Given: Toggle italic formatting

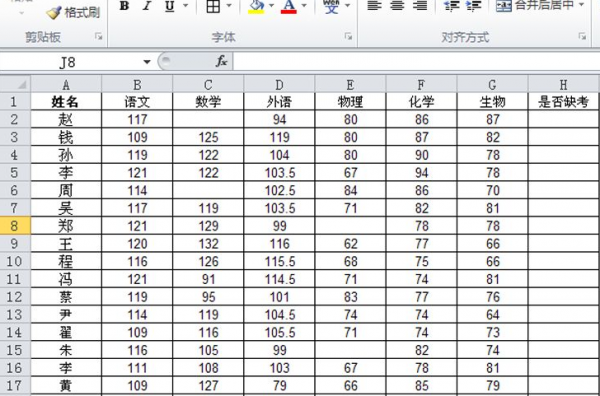Looking at the screenshot, I should coord(147,6).
